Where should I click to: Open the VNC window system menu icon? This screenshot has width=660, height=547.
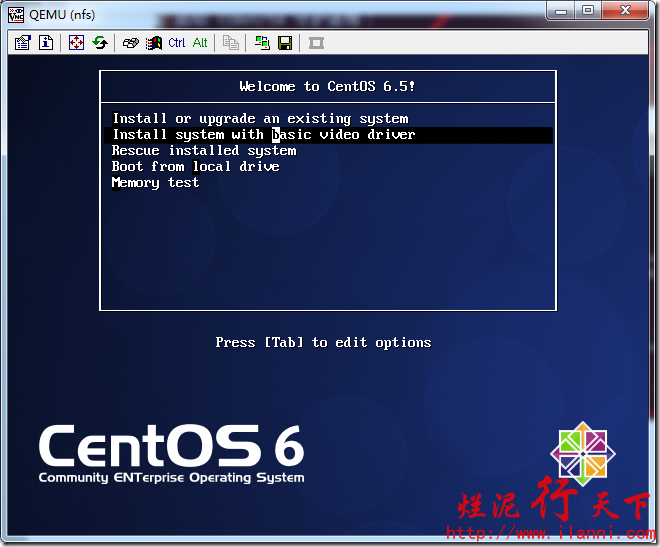pyautogui.click(x=16, y=11)
